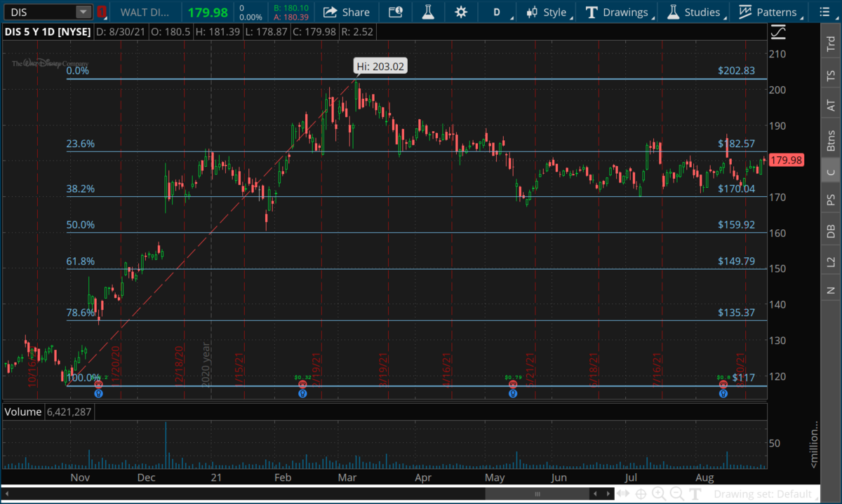Click the blue earnings icon below $0.32
The width and height of the screenshot is (842, 504).
point(302,393)
